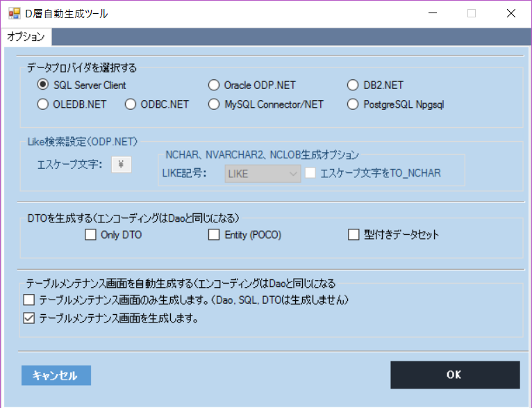Choose Oracle ODP.NET data provider
Screen dimensions: 532x408
pos(214,85)
